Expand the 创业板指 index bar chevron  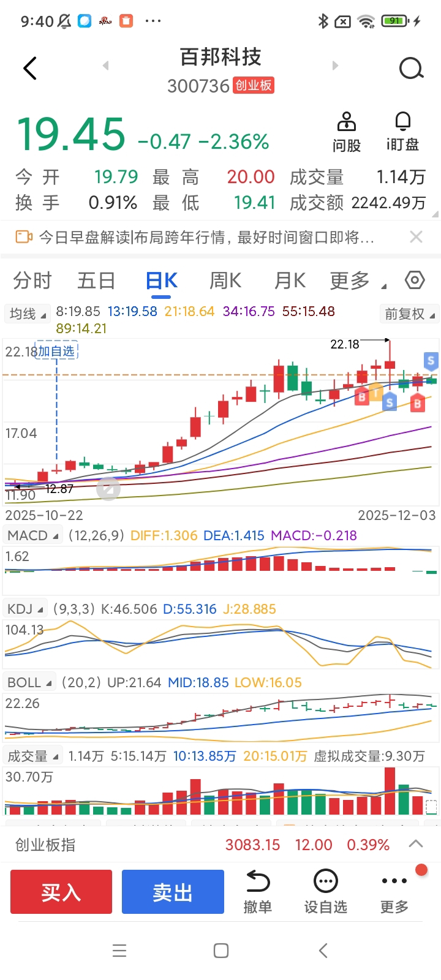coord(416,844)
